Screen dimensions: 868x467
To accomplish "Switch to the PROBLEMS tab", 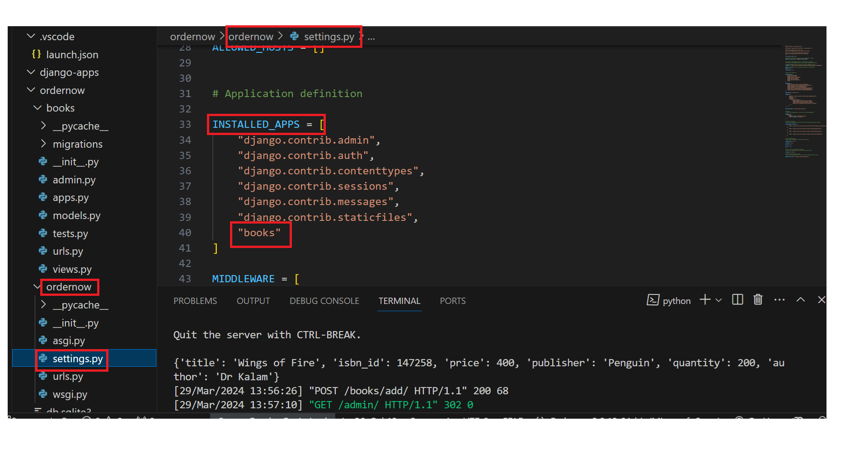I will point(195,301).
